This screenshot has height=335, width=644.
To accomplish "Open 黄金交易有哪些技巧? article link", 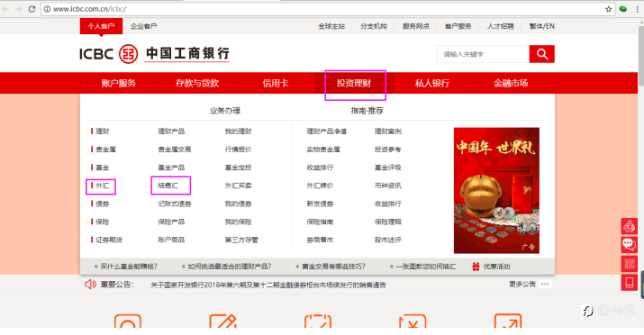I will tap(333, 267).
